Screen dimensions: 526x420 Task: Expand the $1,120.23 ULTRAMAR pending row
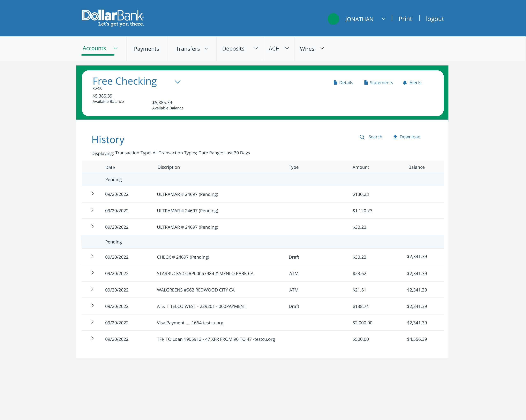92,210
